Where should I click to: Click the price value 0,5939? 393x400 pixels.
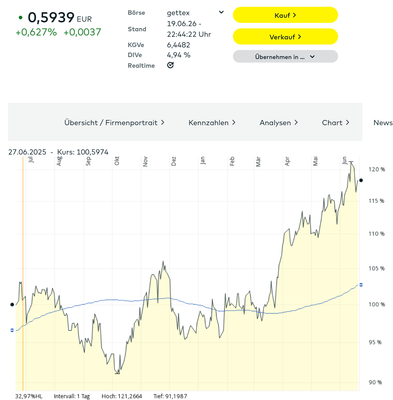51,17
